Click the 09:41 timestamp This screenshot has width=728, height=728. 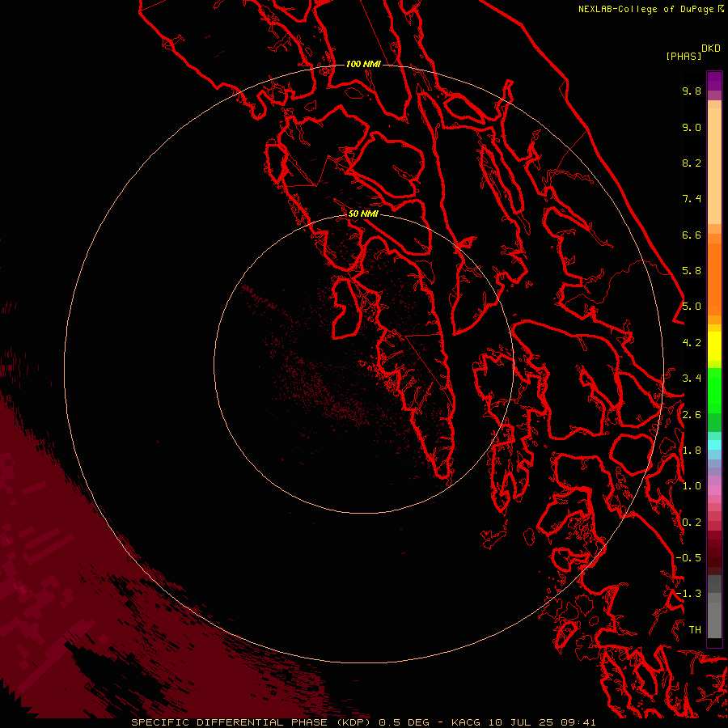point(578,722)
